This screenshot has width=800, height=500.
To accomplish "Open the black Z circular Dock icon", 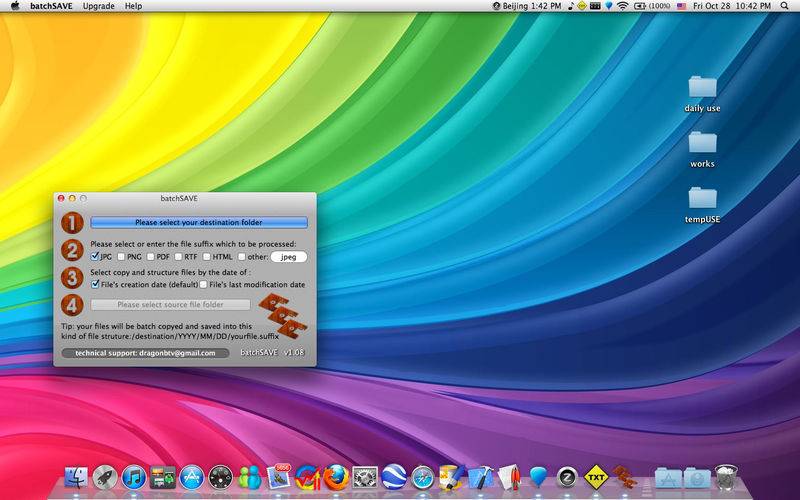I will coord(566,478).
